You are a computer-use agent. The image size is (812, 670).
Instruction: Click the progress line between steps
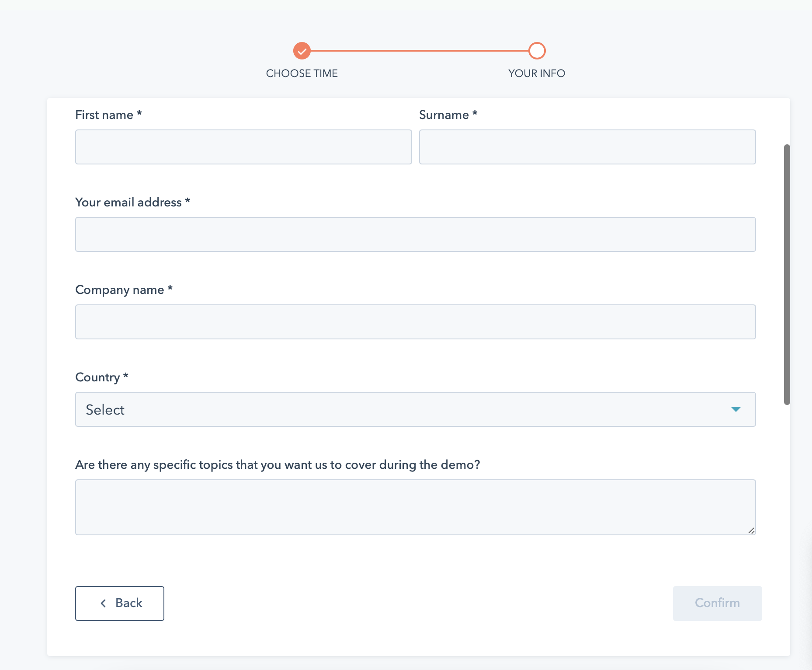420,51
